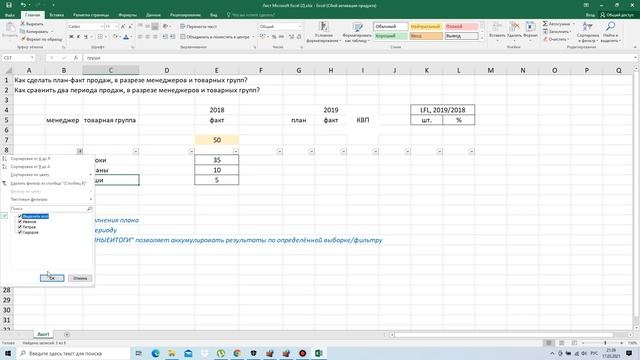The height and width of the screenshot is (360, 640).
Task: Switch to the Вставка ribbon tab
Action: (x=56, y=15)
